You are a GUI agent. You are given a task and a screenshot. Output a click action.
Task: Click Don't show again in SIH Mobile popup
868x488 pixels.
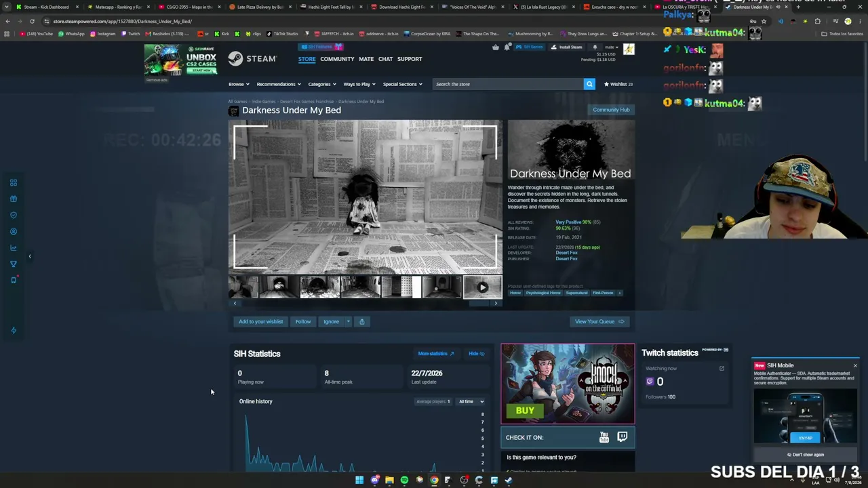806,455
